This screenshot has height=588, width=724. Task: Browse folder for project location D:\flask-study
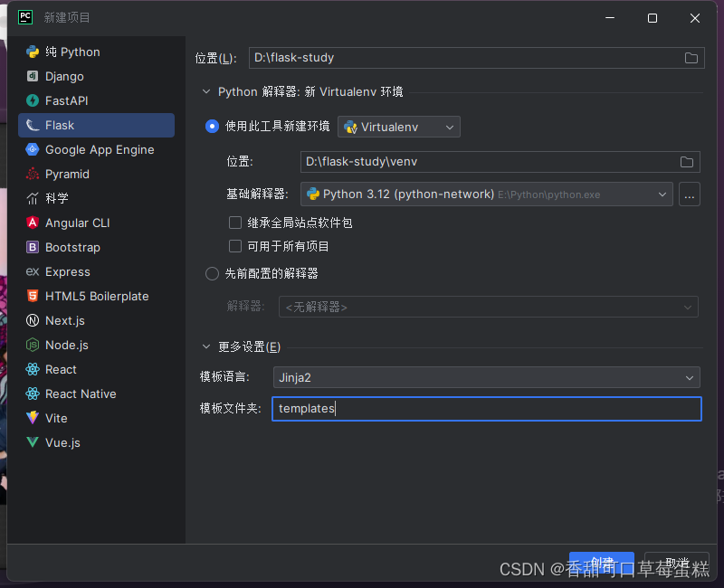click(691, 58)
